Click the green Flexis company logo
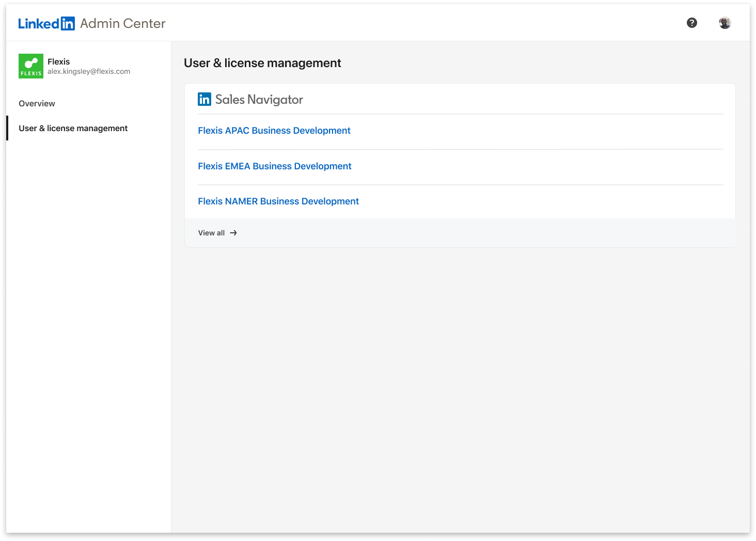Viewport: 756px width, 541px height. (x=31, y=66)
